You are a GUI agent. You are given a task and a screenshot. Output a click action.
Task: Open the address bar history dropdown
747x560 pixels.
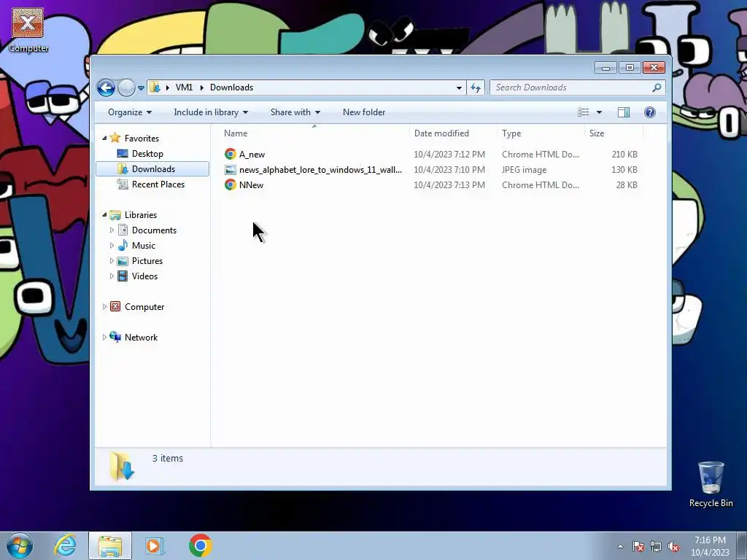(459, 87)
